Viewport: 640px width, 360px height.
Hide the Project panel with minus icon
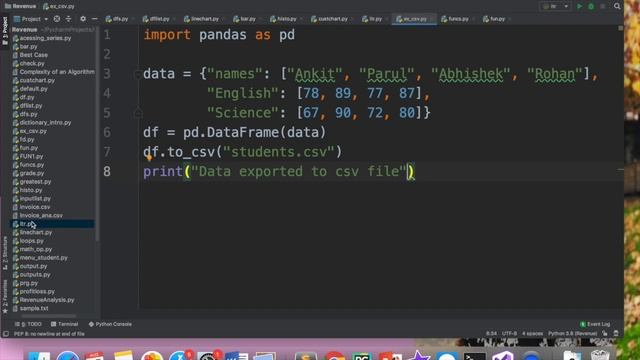(95, 19)
